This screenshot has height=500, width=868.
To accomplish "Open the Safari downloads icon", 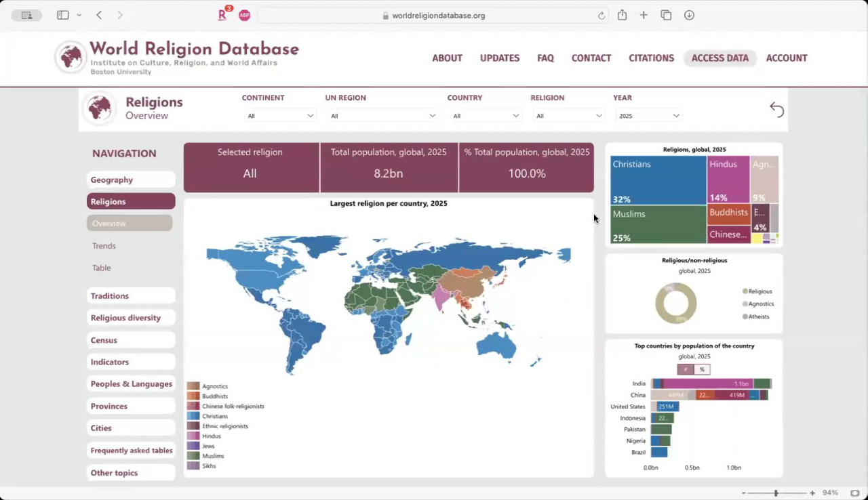I will point(689,15).
